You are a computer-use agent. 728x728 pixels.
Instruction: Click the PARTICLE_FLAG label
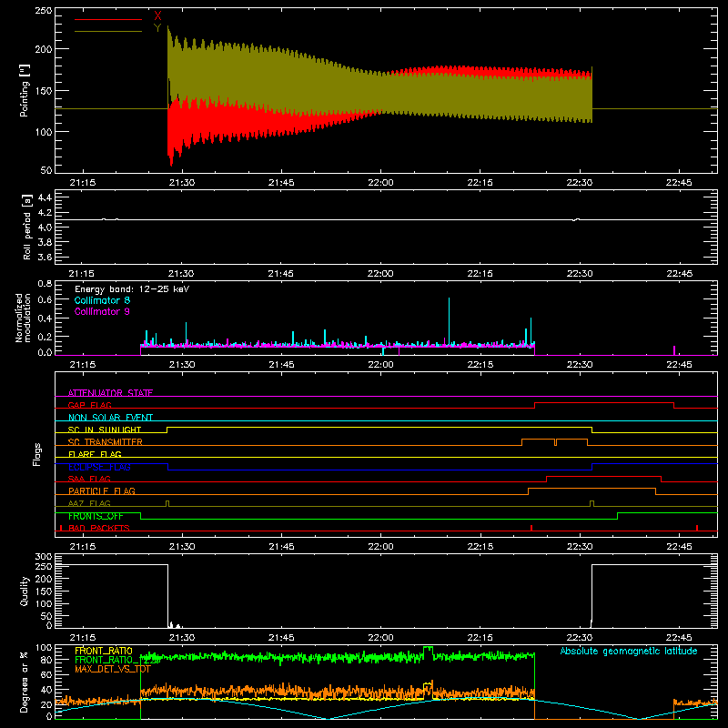102,490
